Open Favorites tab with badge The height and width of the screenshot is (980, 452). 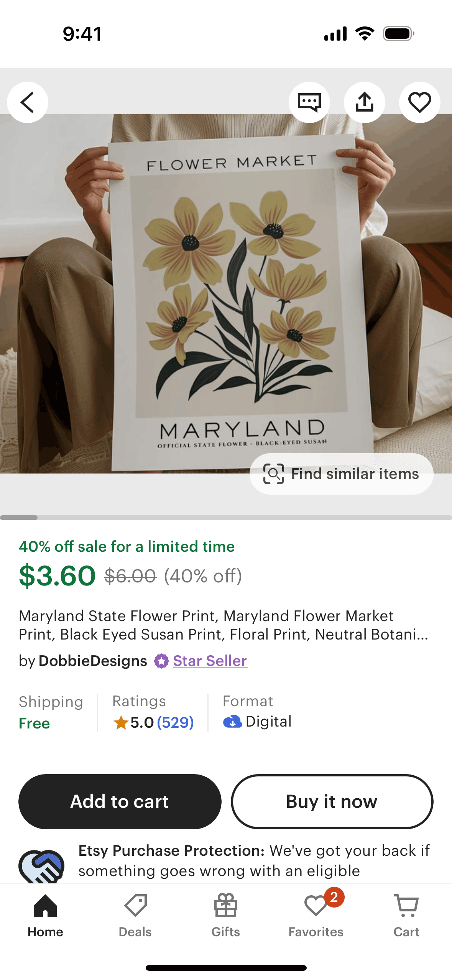coord(316,915)
